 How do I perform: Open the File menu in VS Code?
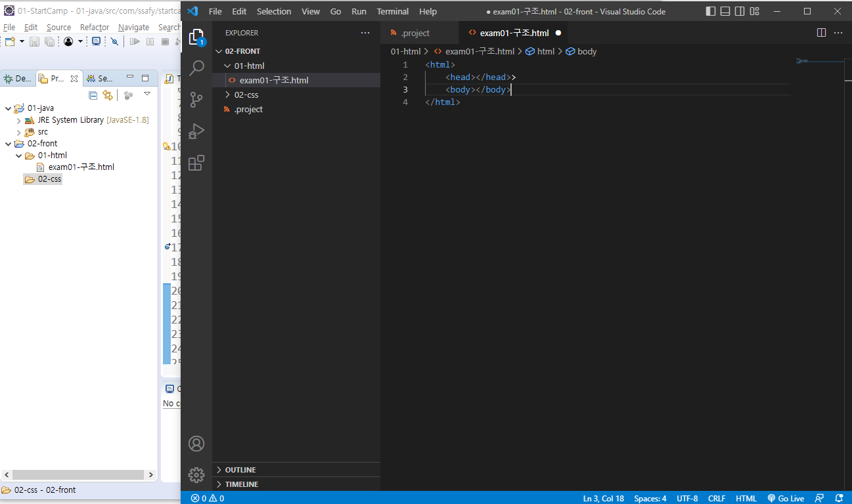[x=215, y=11]
